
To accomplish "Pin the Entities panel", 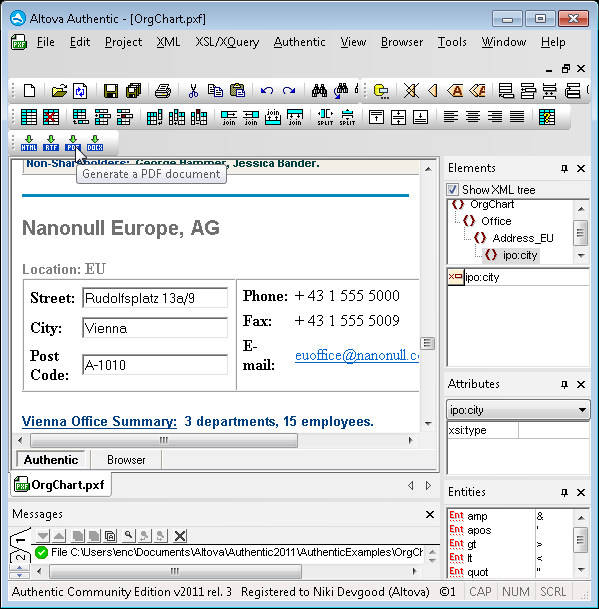I will [x=564, y=492].
